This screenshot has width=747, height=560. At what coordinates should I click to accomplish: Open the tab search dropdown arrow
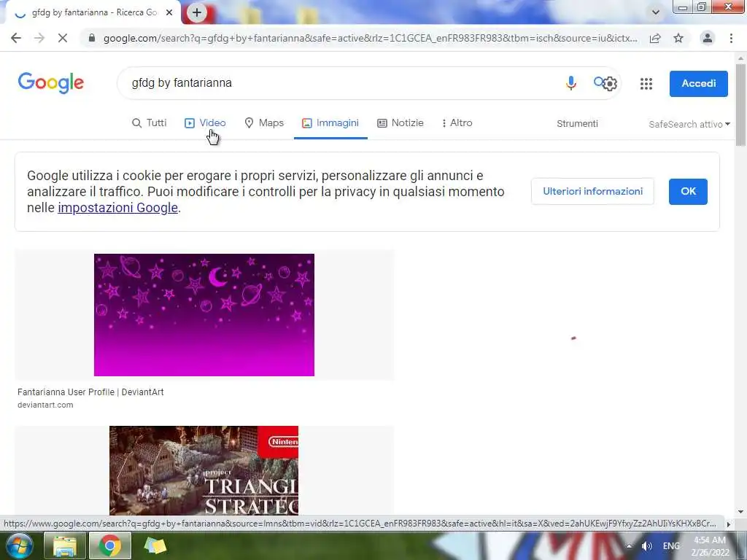point(656,12)
